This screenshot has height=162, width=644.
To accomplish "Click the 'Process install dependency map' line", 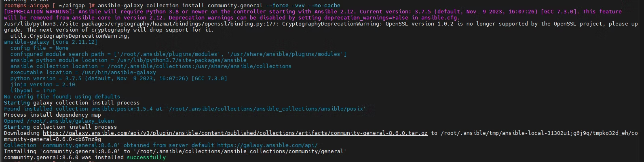I will tap(52, 115).
